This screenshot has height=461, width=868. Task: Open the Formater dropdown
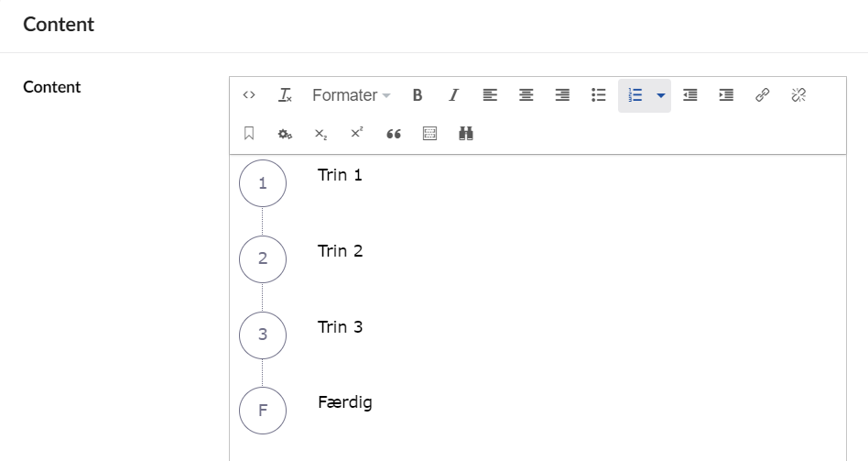tap(351, 95)
